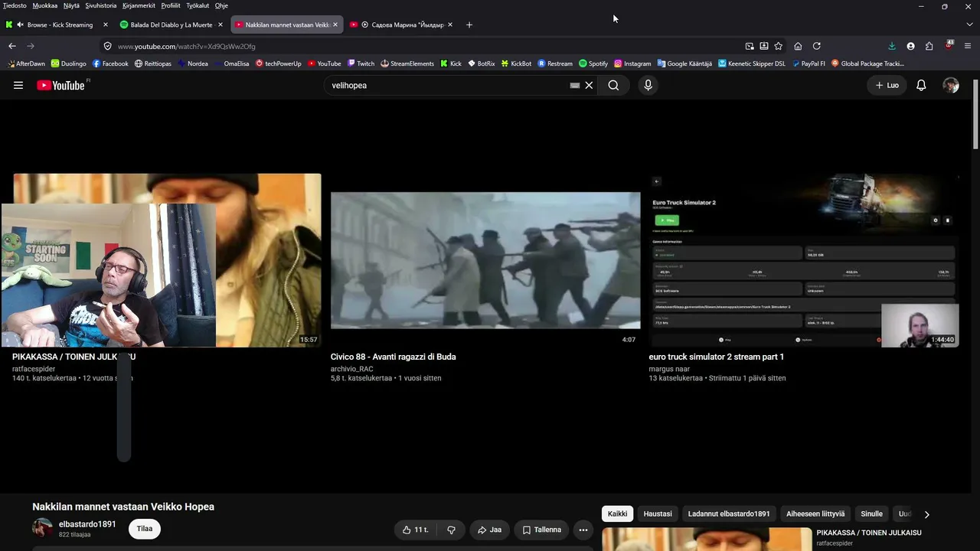Image resolution: width=980 pixels, height=551 pixels.
Task: Open the YouTube account avatar menu
Action: point(951,86)
